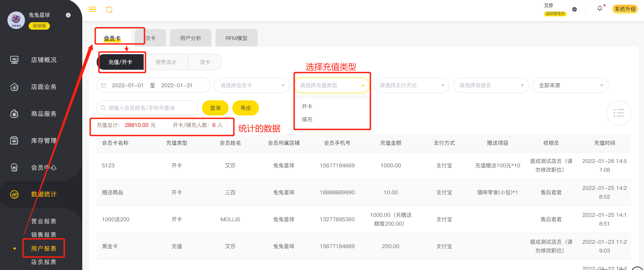644x270 pixels.
Task: Click the 连锁版 badge
Action: tap(39, 26)
